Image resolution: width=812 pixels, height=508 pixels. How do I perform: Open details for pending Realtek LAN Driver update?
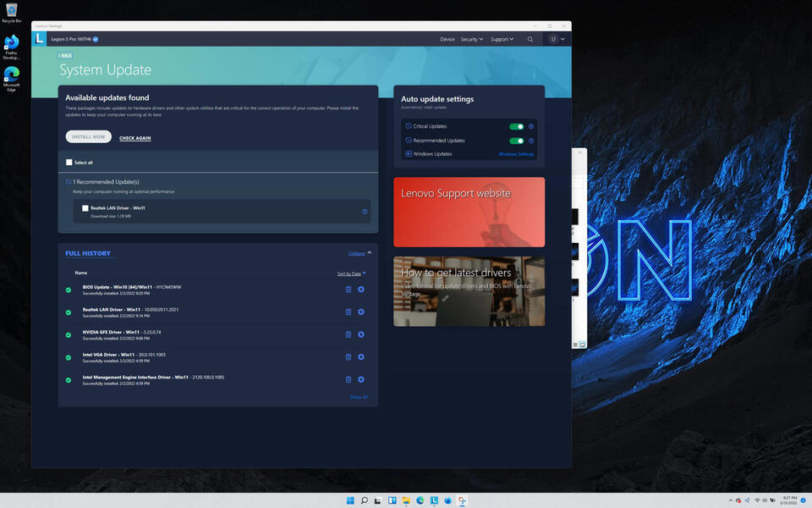(x=365, y=212)
